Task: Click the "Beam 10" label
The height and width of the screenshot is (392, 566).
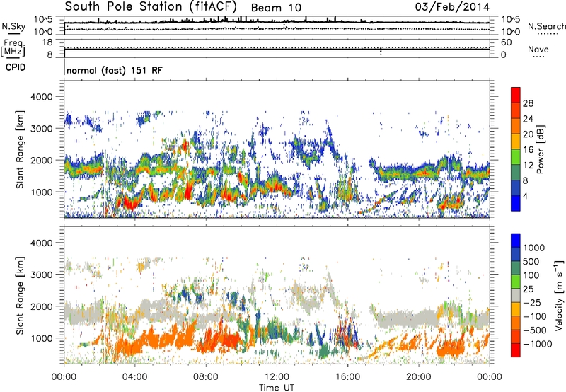Action: pyautogui.click(x=276, y=8)
